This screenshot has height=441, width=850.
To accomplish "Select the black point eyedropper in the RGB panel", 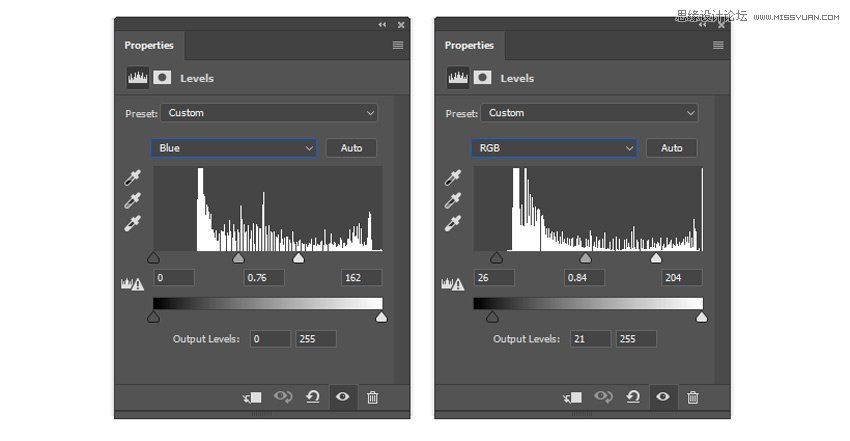I will (x=453, y=177).
